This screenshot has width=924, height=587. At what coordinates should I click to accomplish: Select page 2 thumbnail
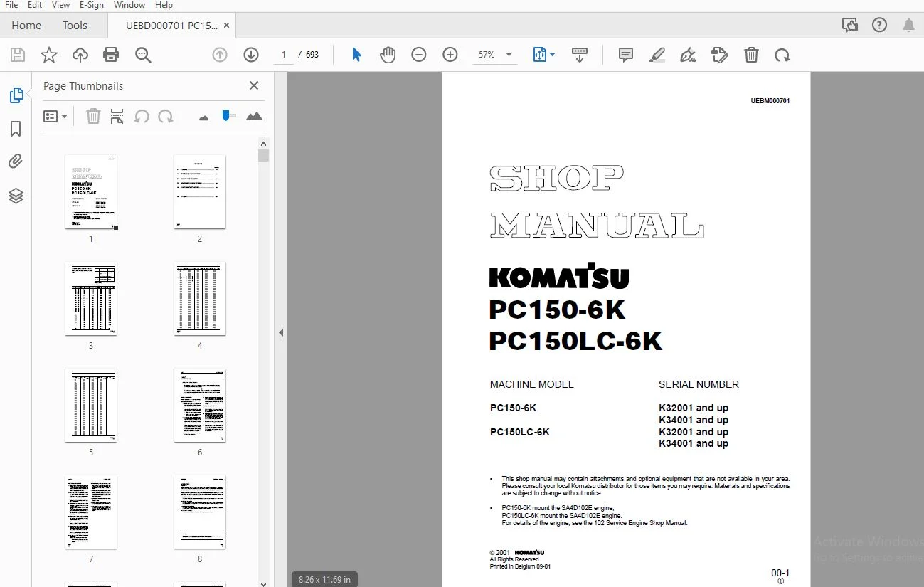coord(200,192)
